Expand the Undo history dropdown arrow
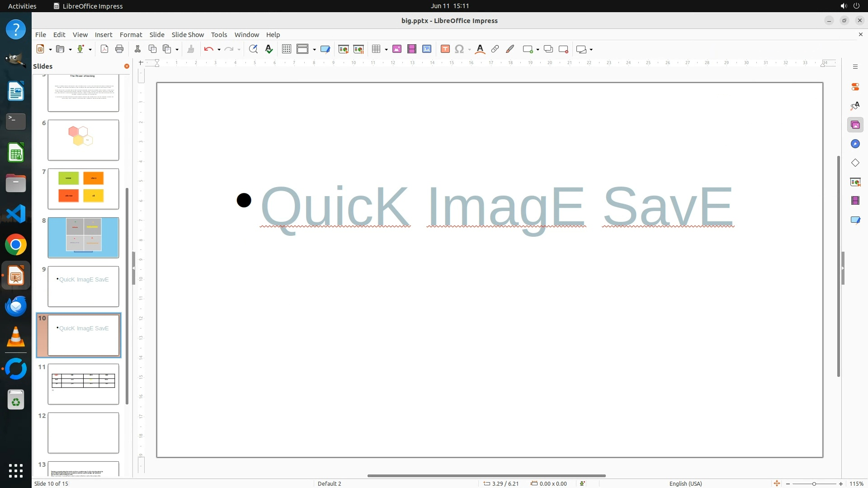 tap(219, 50)
